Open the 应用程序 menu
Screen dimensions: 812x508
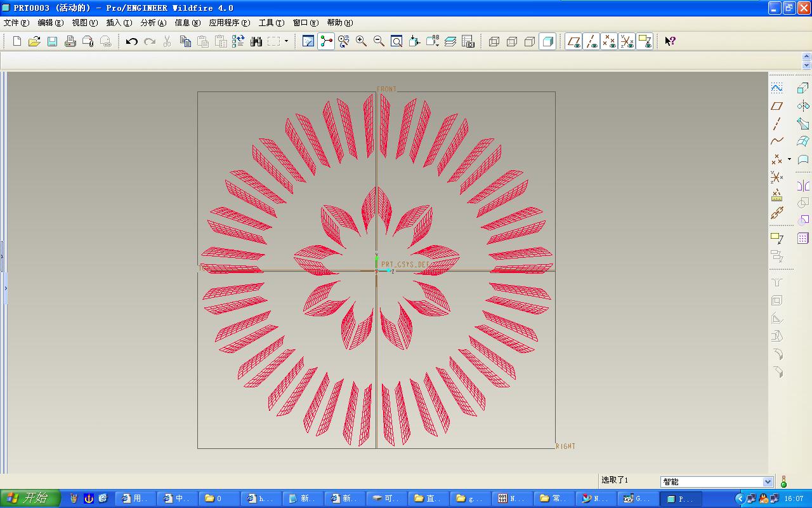click(230, 23)
